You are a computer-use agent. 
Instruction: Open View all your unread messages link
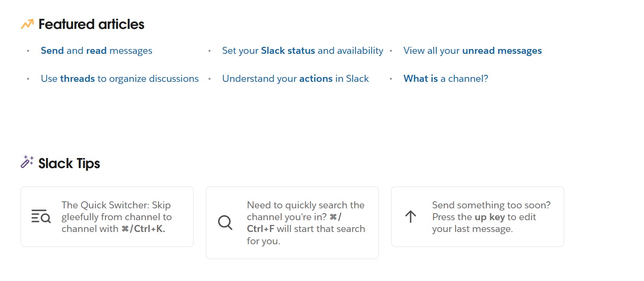(x=472, y=51)
